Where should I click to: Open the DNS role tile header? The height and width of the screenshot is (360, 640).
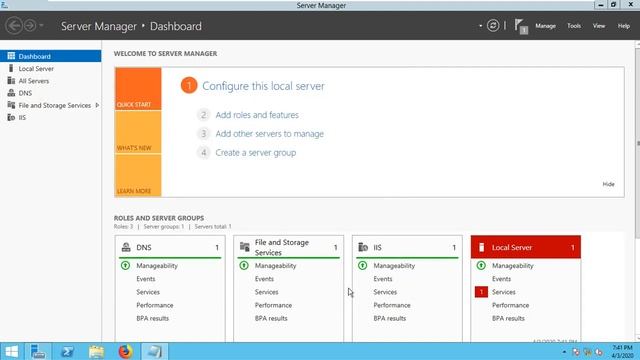(170, 247)
